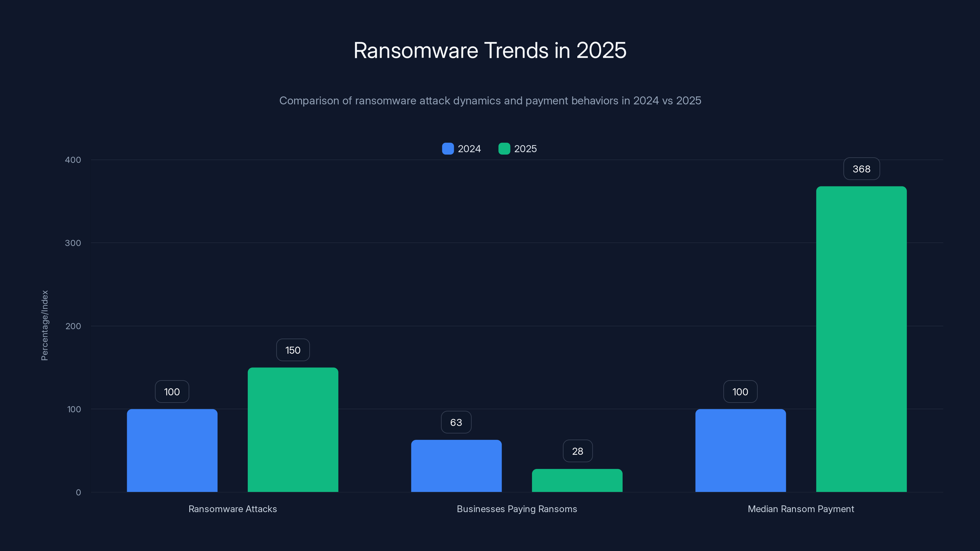Select the 28 value label on the green bar

578,451
